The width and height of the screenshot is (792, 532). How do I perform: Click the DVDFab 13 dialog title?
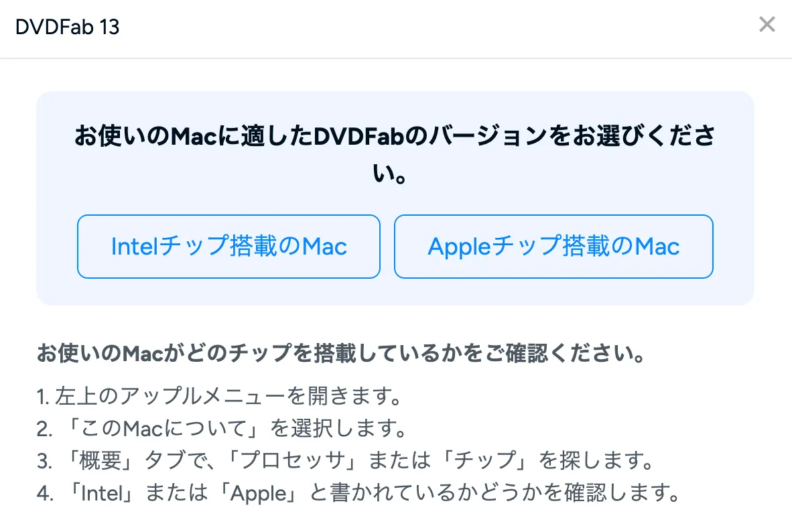tap(67, 27)
